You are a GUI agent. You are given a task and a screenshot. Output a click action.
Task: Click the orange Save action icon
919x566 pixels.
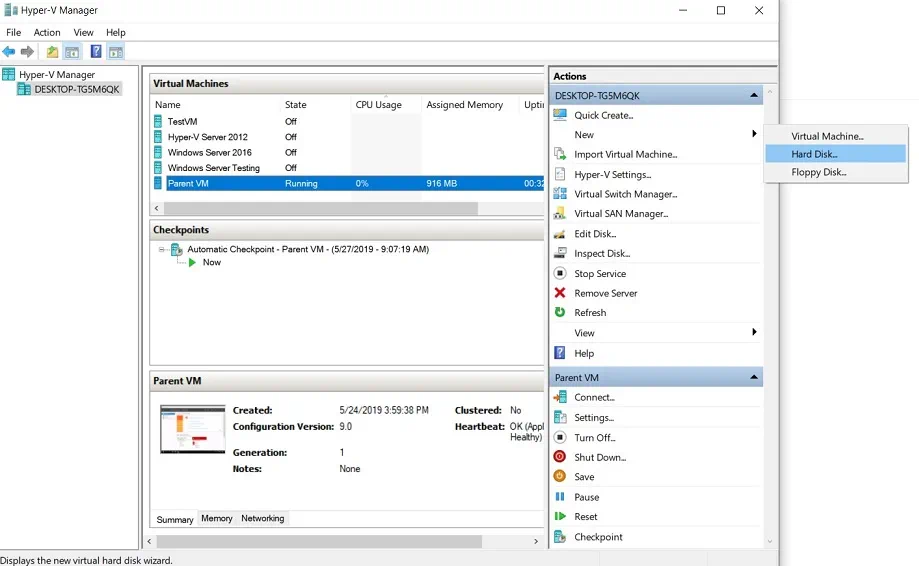tap(560, 477)
